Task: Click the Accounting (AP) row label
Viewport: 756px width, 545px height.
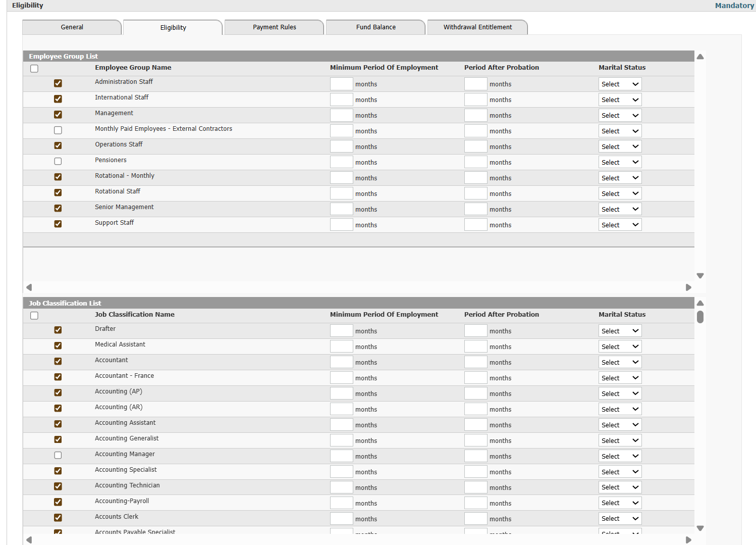Action: (119, 391)
